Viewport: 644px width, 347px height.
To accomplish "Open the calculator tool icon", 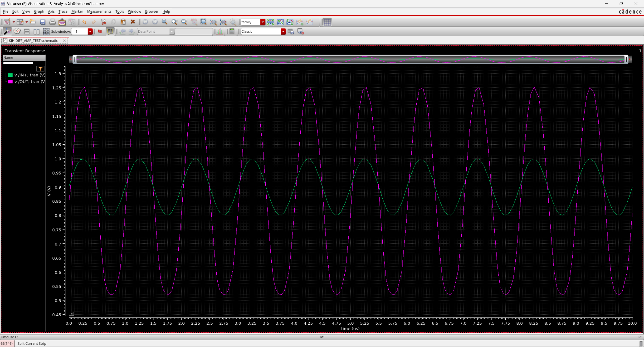I will click(232, 31).
